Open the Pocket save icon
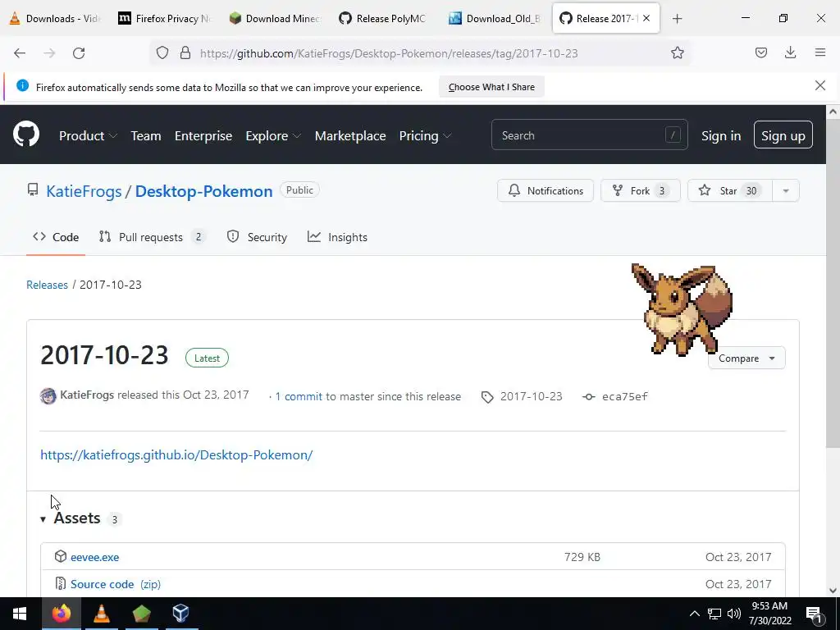 (x=760, y=52)
